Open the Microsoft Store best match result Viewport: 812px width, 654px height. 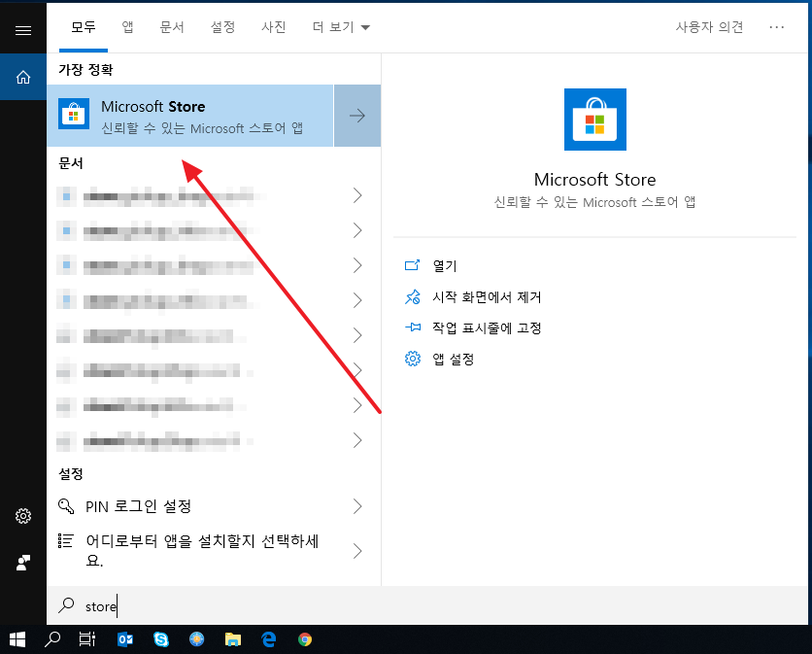190,116
